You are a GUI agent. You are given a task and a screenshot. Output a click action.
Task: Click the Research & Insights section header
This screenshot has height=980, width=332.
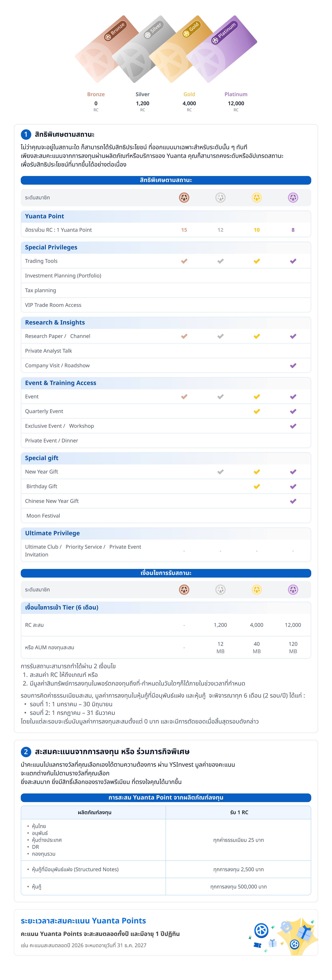coord(55,322)
